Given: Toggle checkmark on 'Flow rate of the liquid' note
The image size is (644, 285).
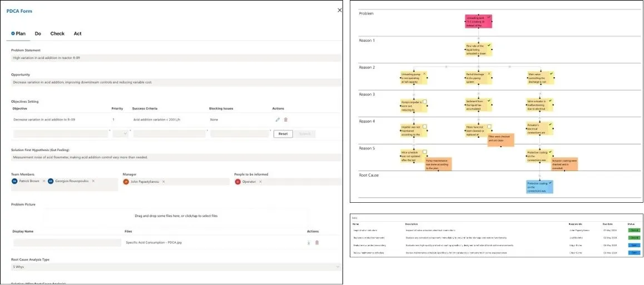Looking at the screenshot, I should coord(489,44).
